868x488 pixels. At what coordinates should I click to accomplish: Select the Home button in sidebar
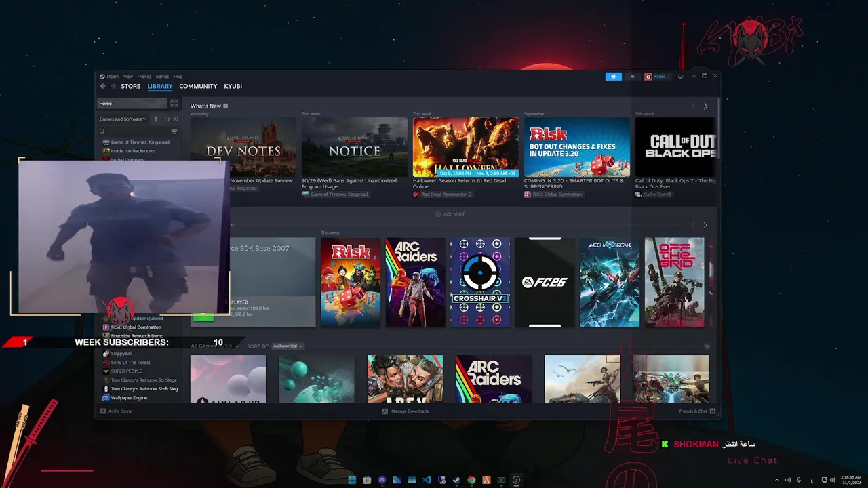coord(132,104)
